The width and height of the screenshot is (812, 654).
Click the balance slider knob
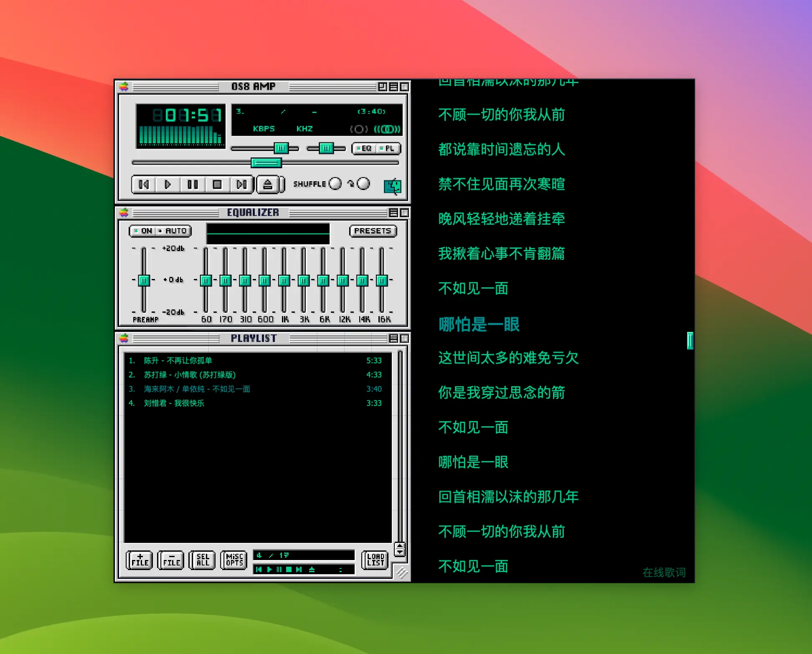326,148
